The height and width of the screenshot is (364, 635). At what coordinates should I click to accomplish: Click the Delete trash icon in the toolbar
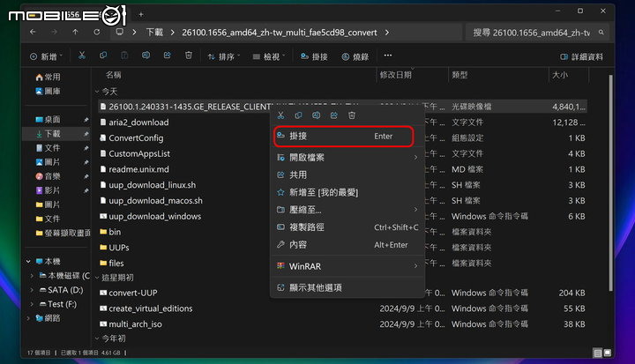[x=189, y=56]
